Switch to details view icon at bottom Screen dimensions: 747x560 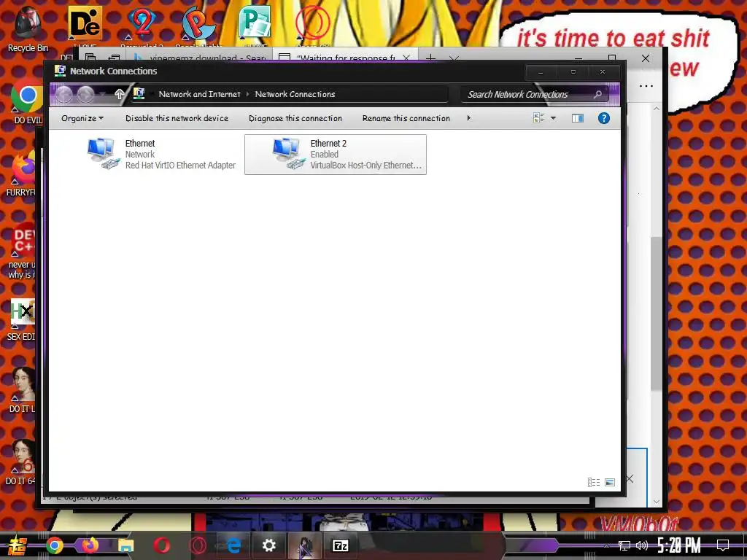coord(594,483)
